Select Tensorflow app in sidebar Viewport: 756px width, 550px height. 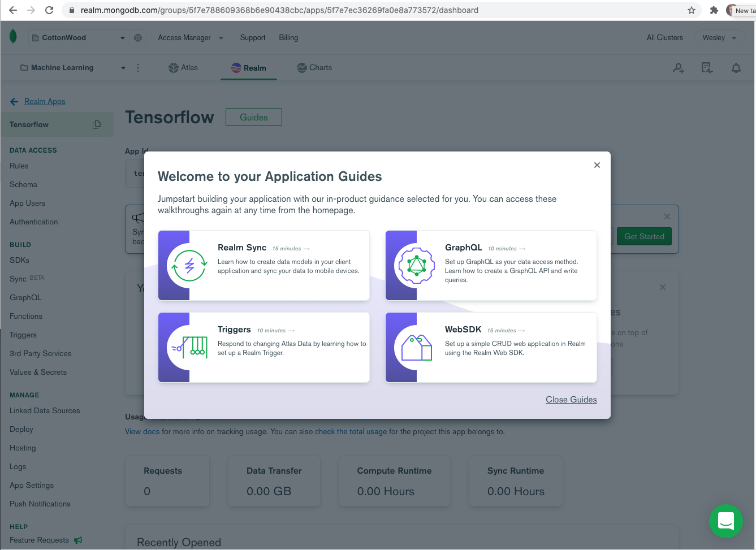57,124
